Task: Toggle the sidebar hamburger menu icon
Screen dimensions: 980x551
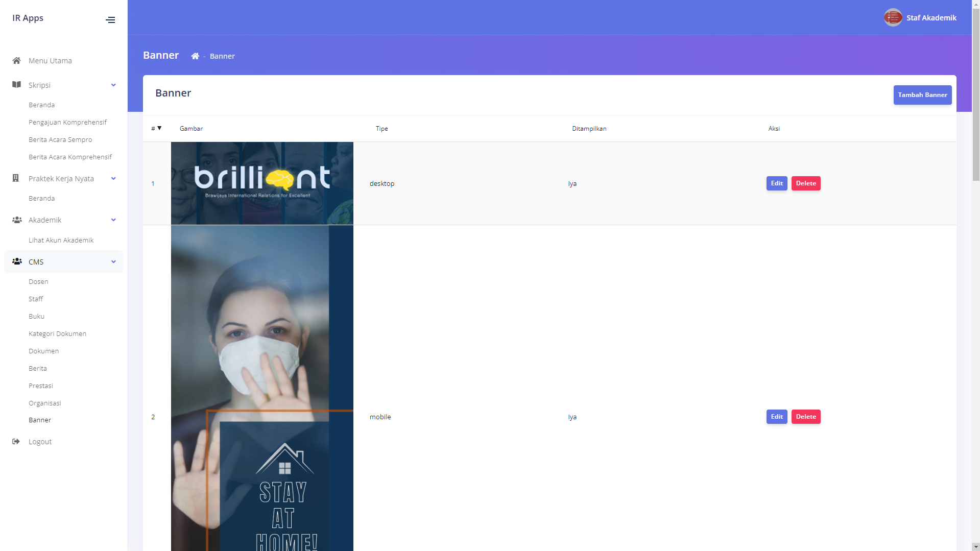Action: point(110,20)
